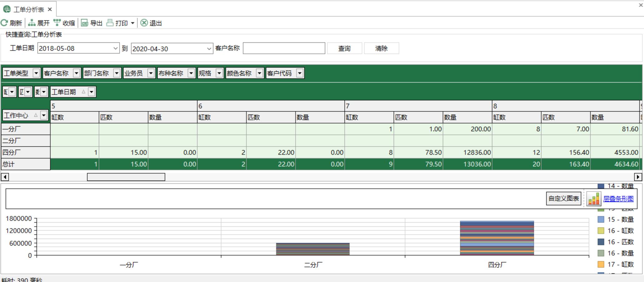Click the 层叠条形图 link
644x282 pixels.
pyautogui.click(x=618, y=199)
